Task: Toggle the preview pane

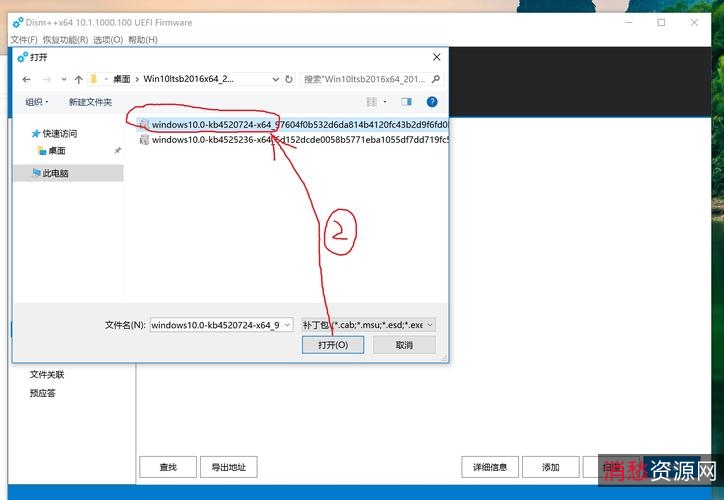Action: tap(406, 102)
